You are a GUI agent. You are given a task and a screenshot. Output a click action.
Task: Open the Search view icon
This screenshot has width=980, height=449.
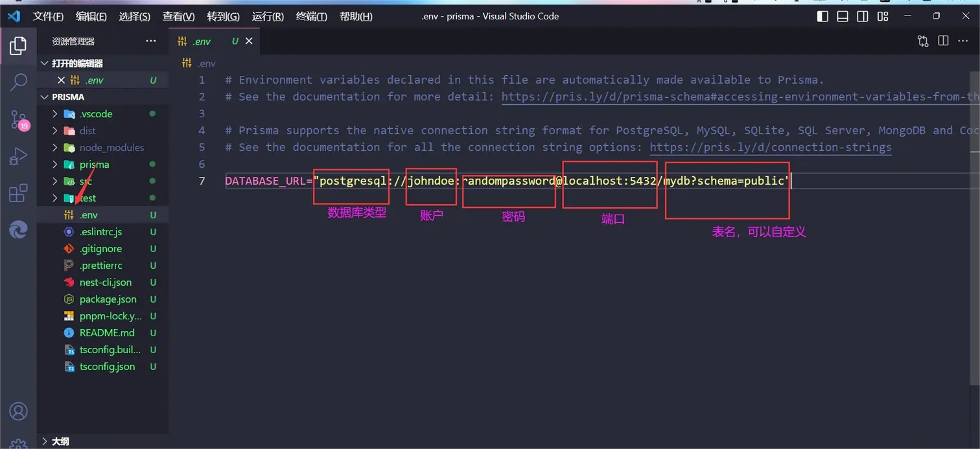(19, 82)
